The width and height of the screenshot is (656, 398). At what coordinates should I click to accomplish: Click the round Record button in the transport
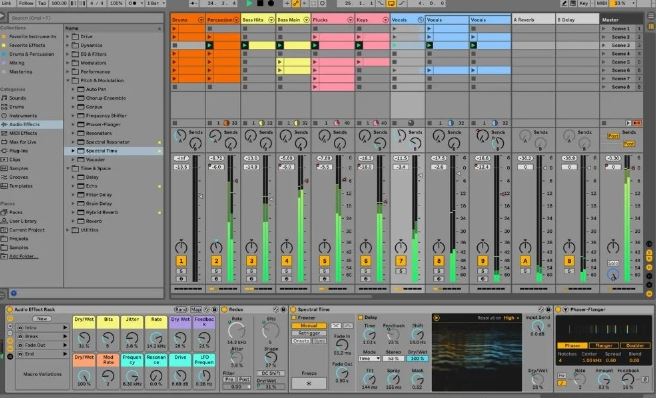271,3
